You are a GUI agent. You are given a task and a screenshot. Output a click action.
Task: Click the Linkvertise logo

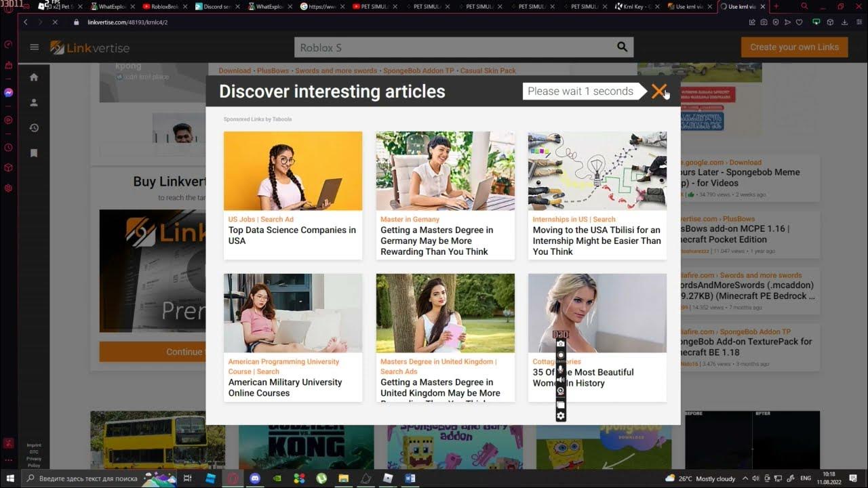(90, 47)
